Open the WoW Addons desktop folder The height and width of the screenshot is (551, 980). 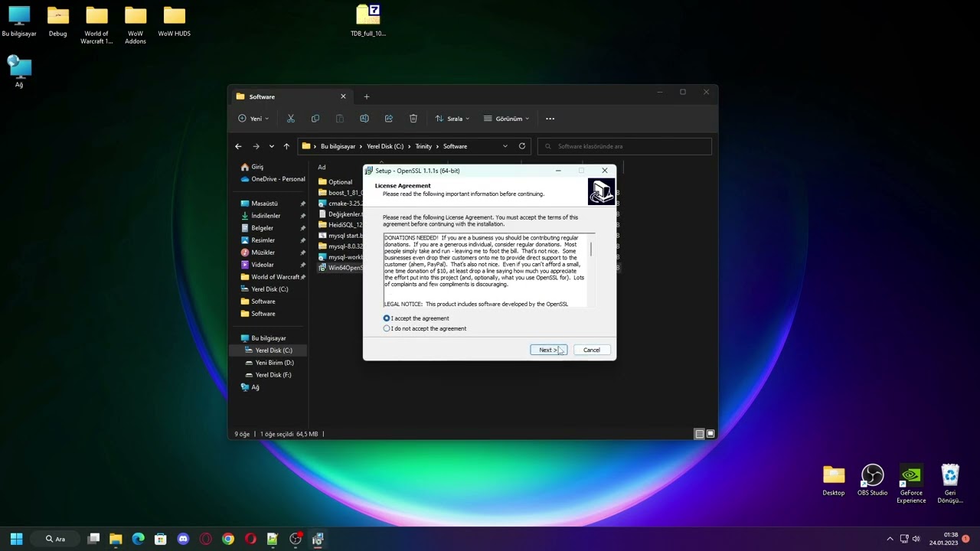136,24
